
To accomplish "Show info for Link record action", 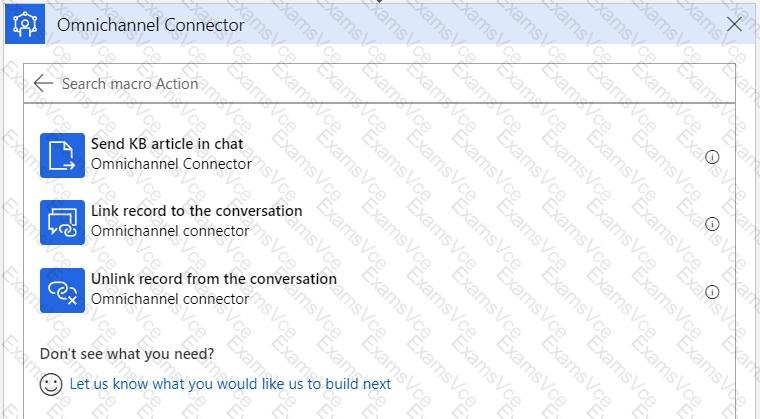I will point(712,224).
